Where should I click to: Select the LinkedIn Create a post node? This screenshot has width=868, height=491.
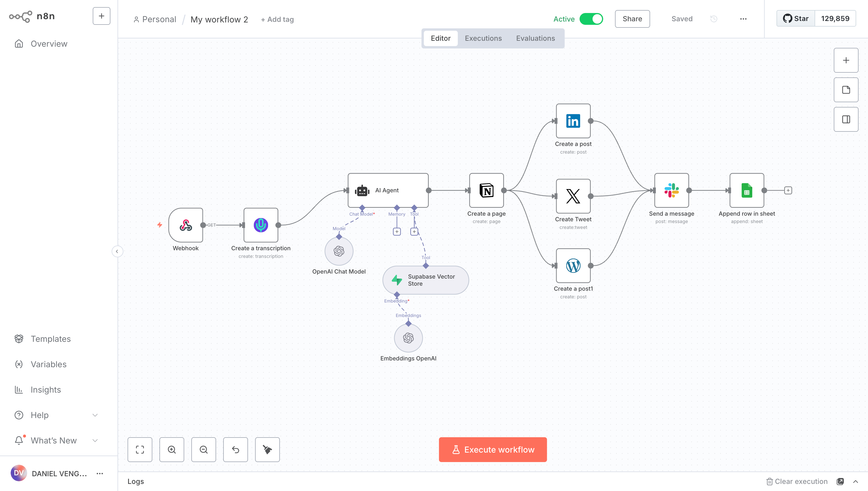tap(573, 121)
